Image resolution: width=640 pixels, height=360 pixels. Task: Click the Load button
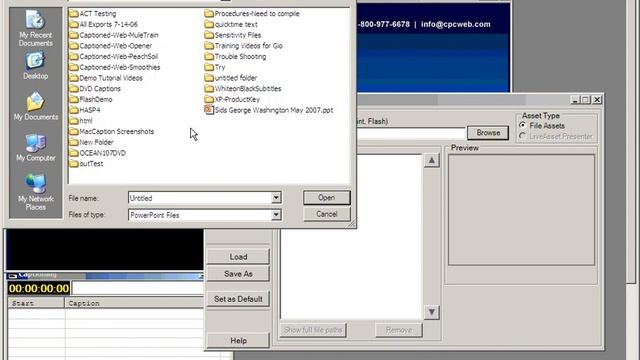tap(238, 257)
